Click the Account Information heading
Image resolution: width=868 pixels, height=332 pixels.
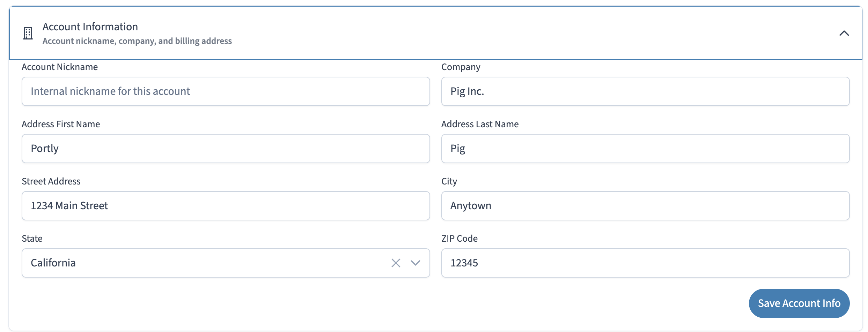tap(90, 27)
